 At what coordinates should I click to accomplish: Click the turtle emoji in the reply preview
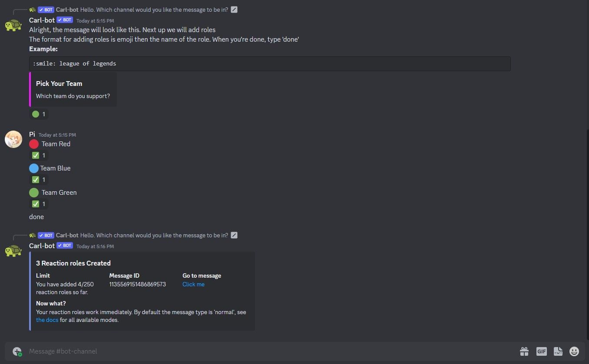click(32, 9)
